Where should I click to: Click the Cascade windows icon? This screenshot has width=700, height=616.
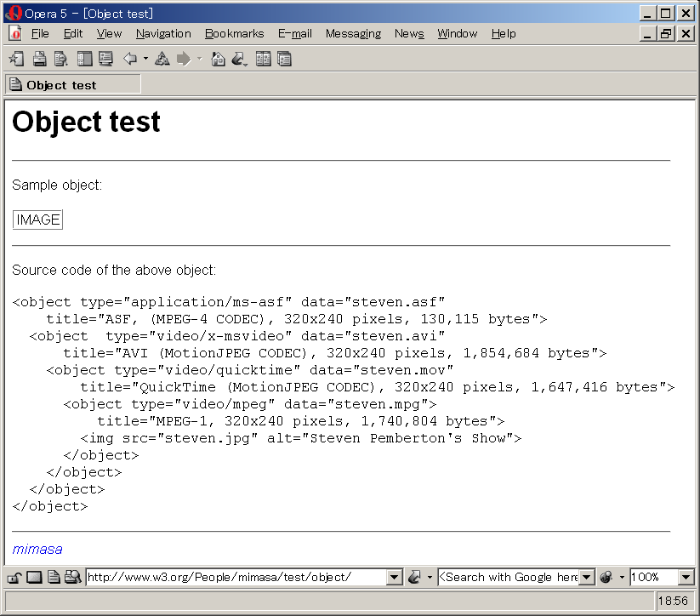pyautogui.click(x=284, y=59)
